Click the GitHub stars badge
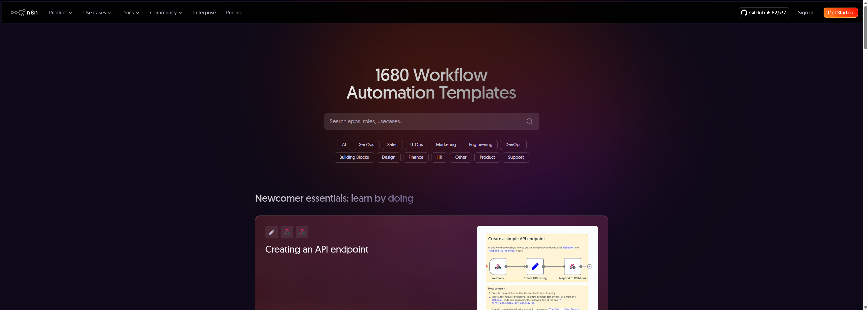Viewport: 868px width, 310px height. (x=763, y=12)
